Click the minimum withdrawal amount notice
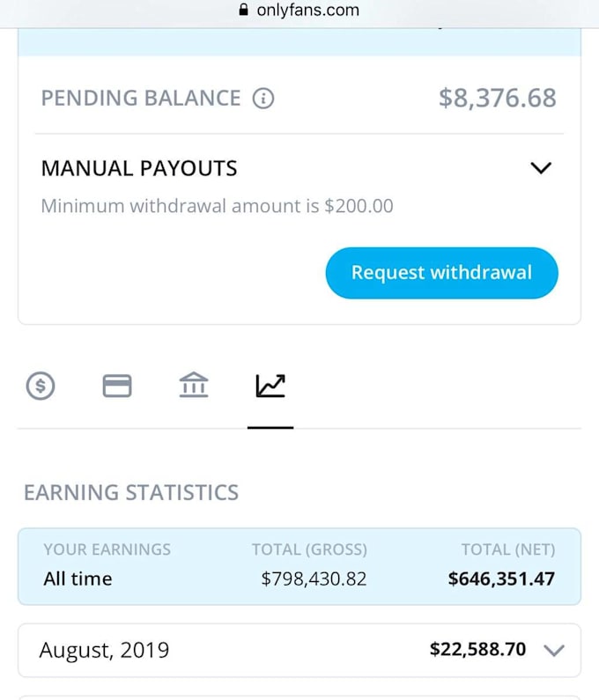599x700 pixels. coord(217,207)
